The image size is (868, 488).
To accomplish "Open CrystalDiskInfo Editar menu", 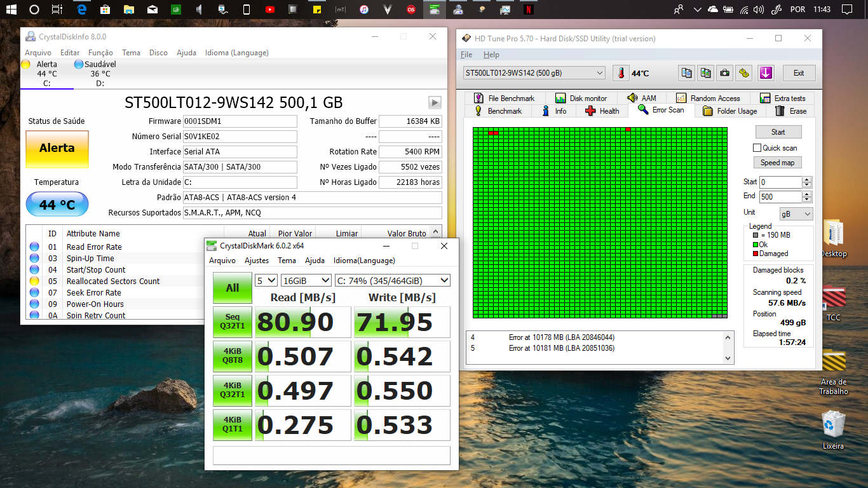I will coord(70,53).
